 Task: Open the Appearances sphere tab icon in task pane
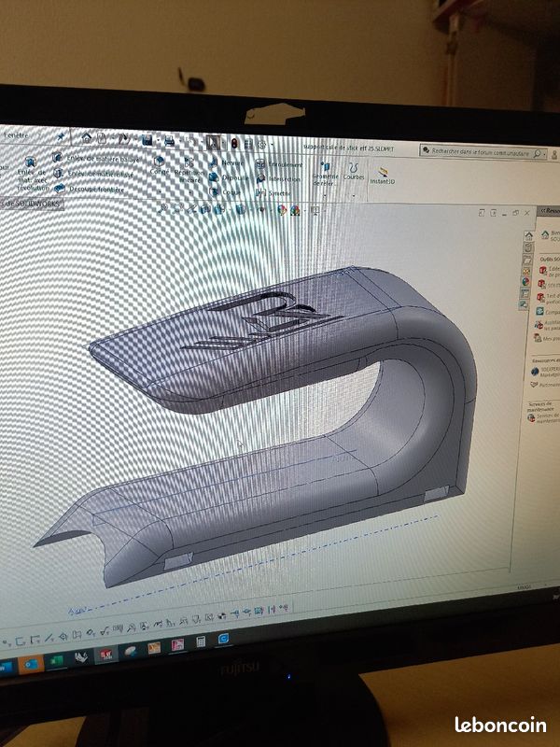click(x=525, y=282)
